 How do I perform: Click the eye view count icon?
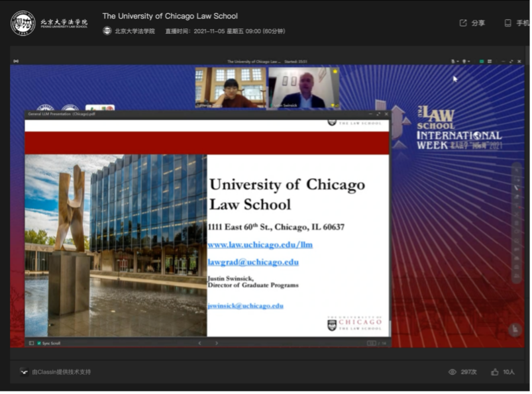(452, 372)
